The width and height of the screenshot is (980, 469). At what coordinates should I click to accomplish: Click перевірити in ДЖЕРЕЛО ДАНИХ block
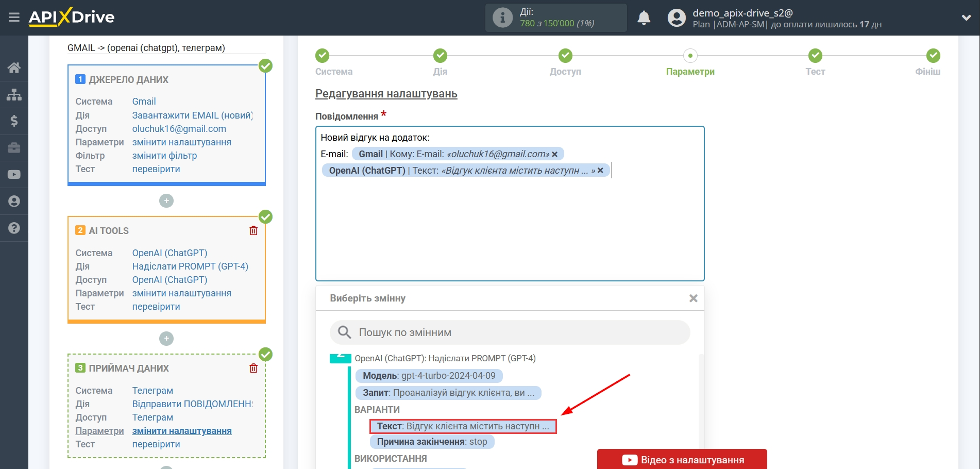click(156, 169)
